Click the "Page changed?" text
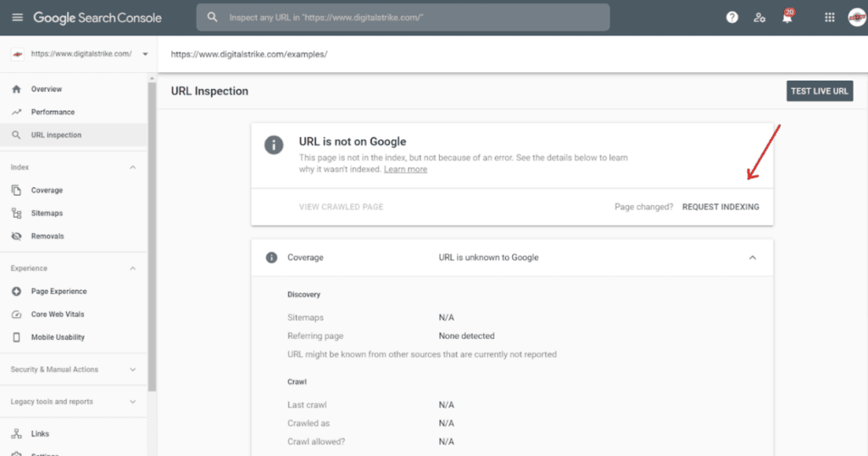 coord(644,207)
